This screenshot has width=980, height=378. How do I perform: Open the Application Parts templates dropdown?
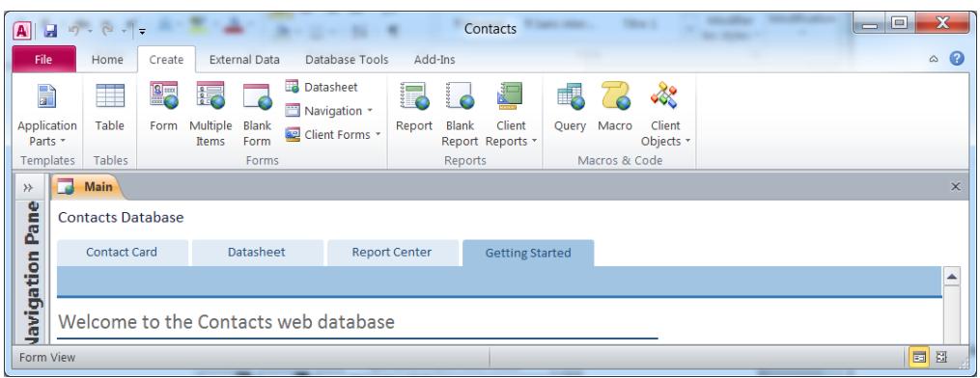point(47,116)
